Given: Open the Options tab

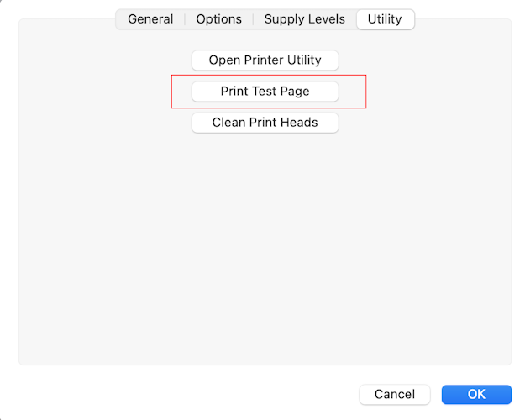Looking at the screenshot, I should tap(218, 19).
